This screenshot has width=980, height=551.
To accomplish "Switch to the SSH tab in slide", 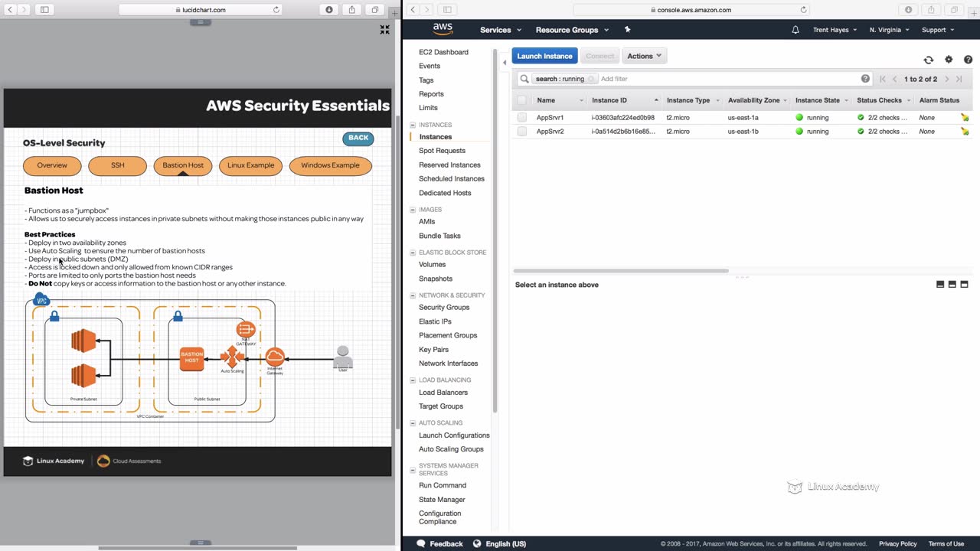I will coord(117,165).
